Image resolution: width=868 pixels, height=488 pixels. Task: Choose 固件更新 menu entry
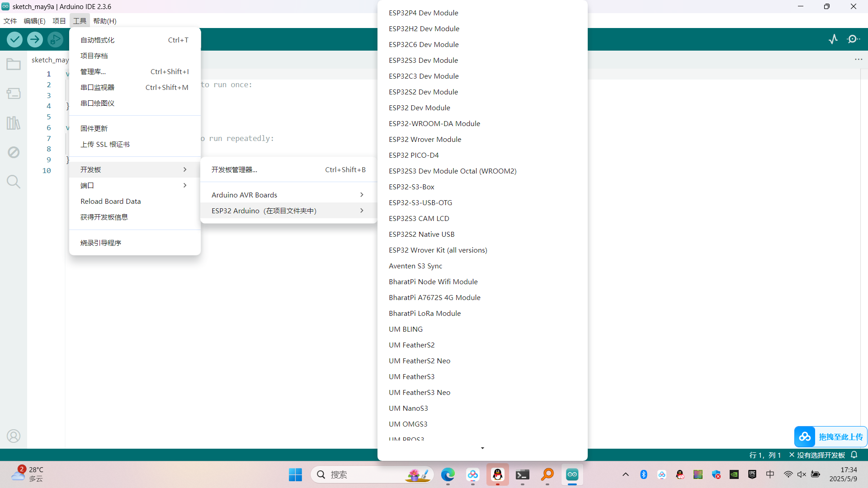135,128
